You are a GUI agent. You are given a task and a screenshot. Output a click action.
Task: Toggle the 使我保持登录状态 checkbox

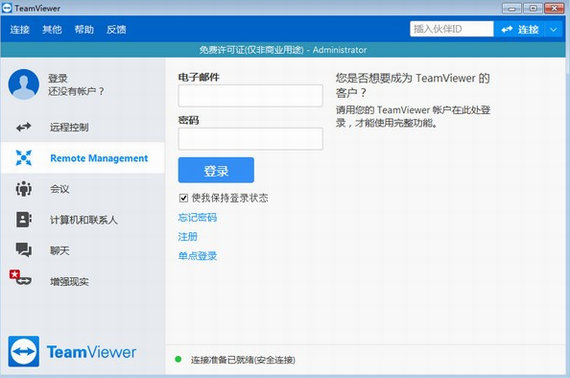coord(183,198)
